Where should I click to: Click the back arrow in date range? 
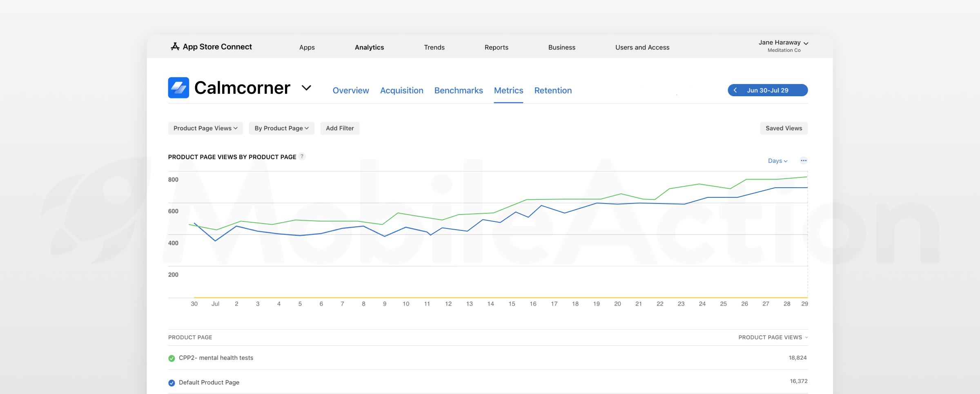[x=735, y=90]
